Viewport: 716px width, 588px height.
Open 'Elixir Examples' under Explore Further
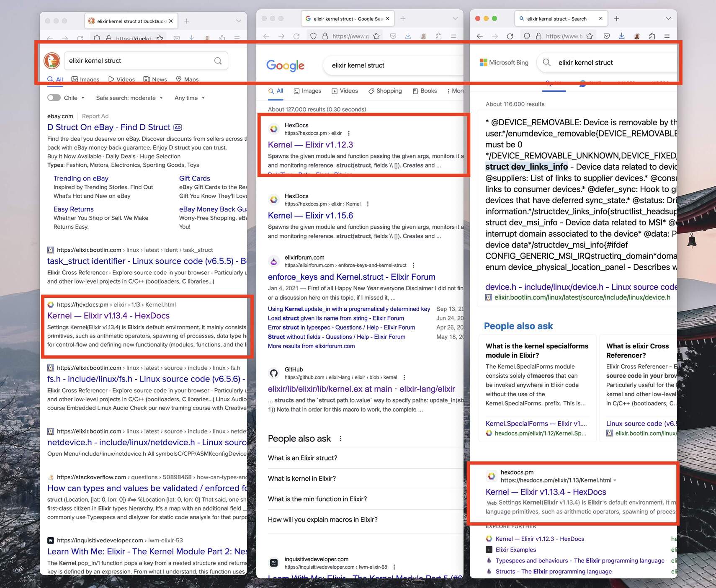pyautogui.click(x=515, y=550)
